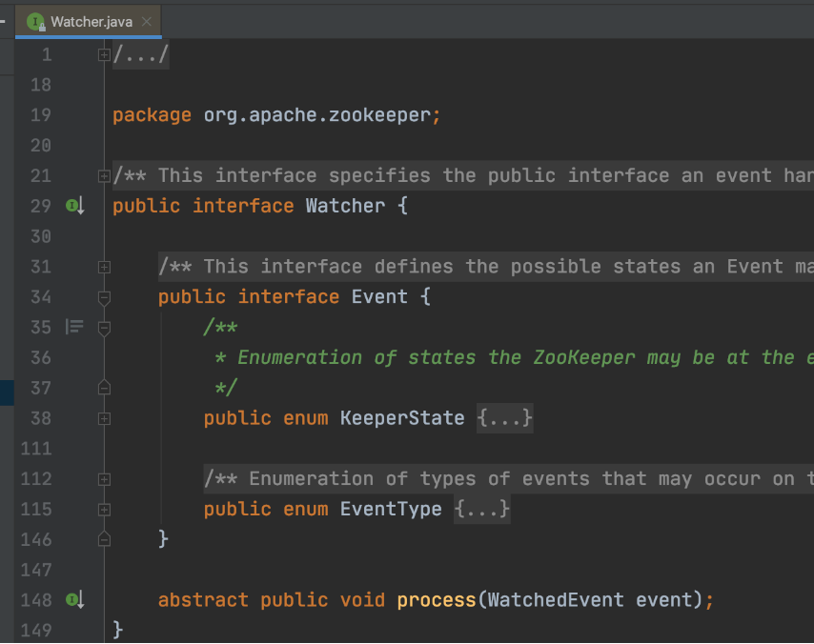Click the folded {...} placeholder after KeeperState

(x=504, y=418)
